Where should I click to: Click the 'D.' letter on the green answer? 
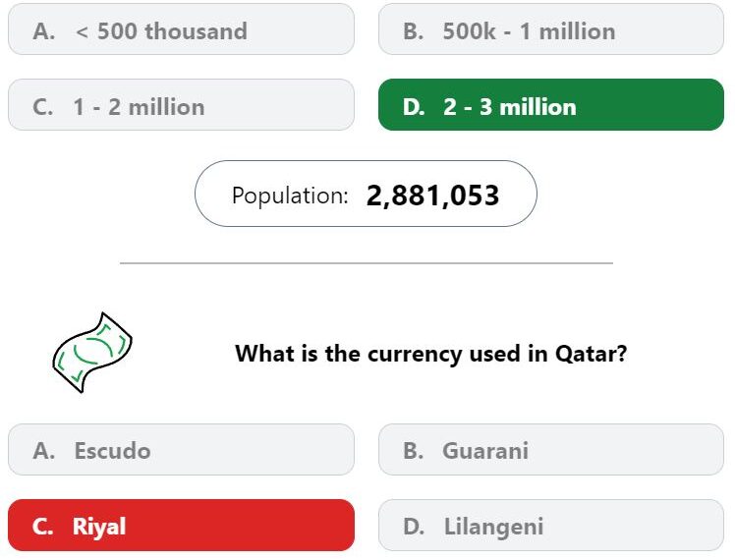[414, 107]
